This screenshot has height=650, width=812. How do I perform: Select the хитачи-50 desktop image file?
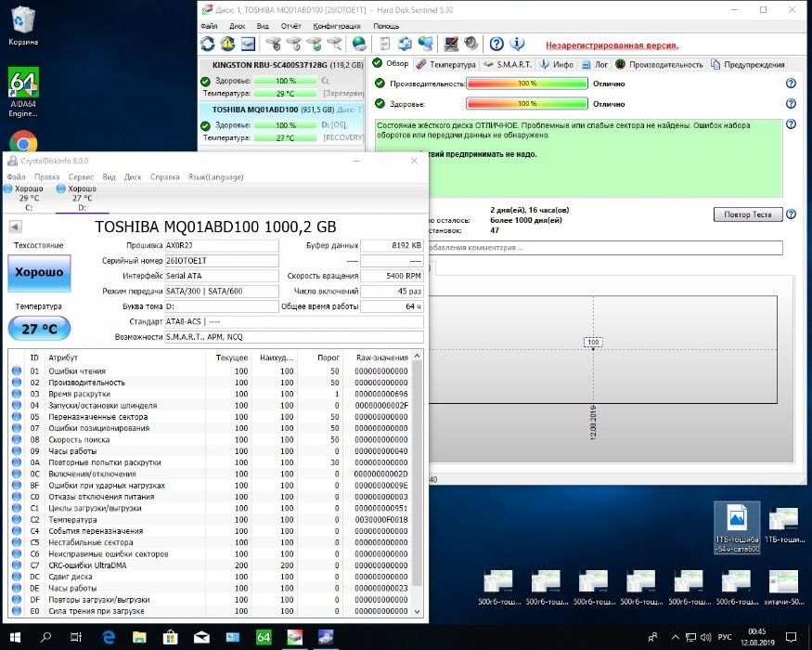[783, 588]
